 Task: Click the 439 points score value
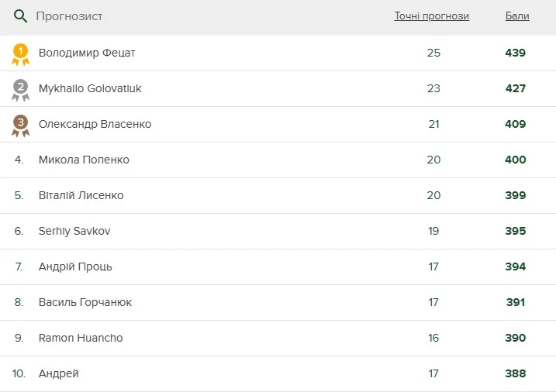pyautogui.click(x=516, y=53)
